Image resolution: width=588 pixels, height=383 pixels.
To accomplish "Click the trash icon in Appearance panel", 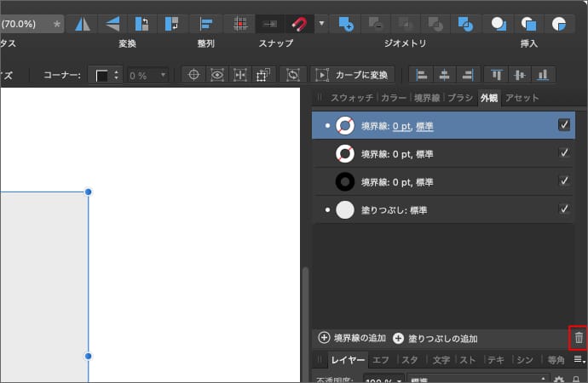I will pyautogui.click(x=579, y=338).
